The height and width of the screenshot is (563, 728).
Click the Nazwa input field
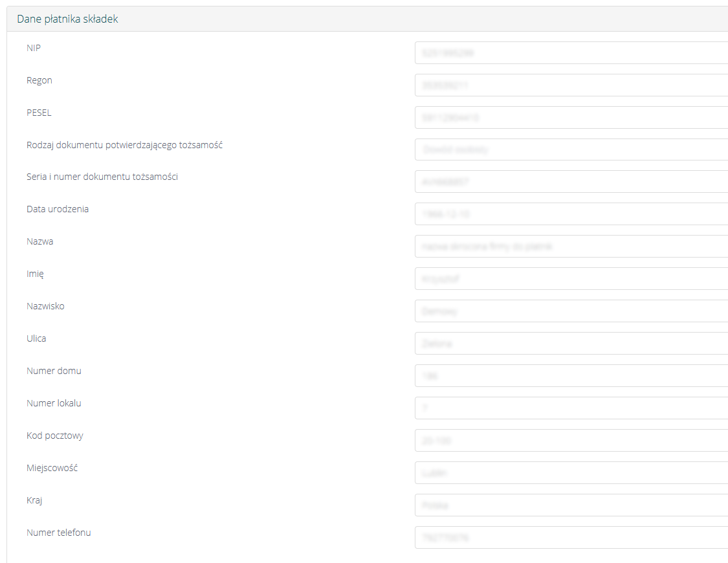[x=571, y=247]
